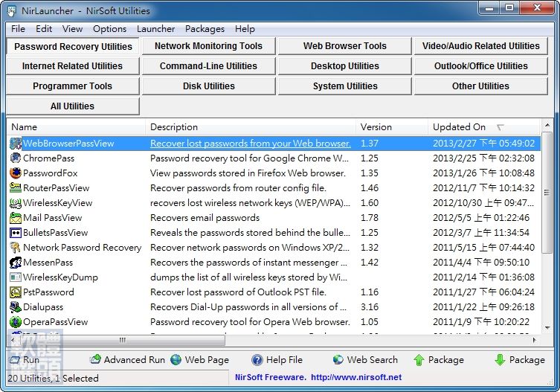Viewport: 560px width, 392px height.
Task: Click the WirelessKeyView row icon
Action: (16, 202)
